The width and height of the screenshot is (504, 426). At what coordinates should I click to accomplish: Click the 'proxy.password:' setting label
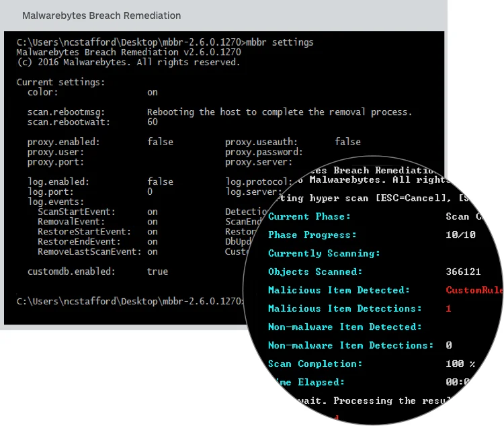coord(264,152)
